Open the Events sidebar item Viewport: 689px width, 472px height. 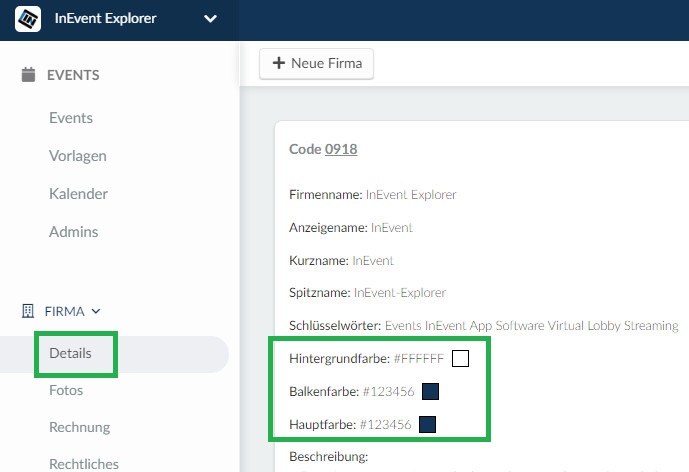point(71,118)
